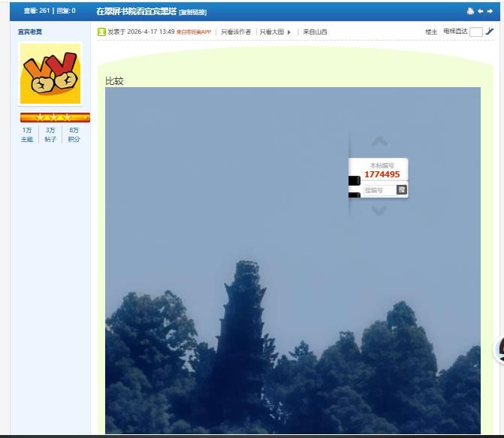Go to next thread with right arrow

click(490, 11)
